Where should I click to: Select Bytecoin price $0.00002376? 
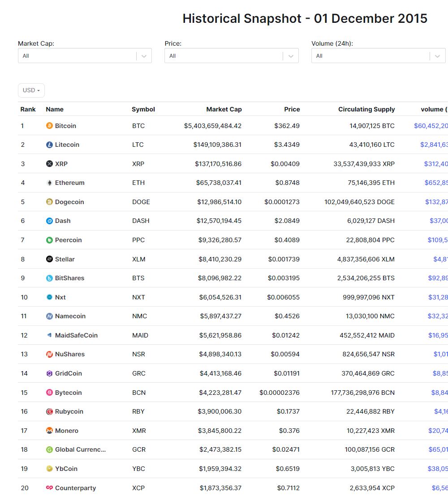pos(280,393)
